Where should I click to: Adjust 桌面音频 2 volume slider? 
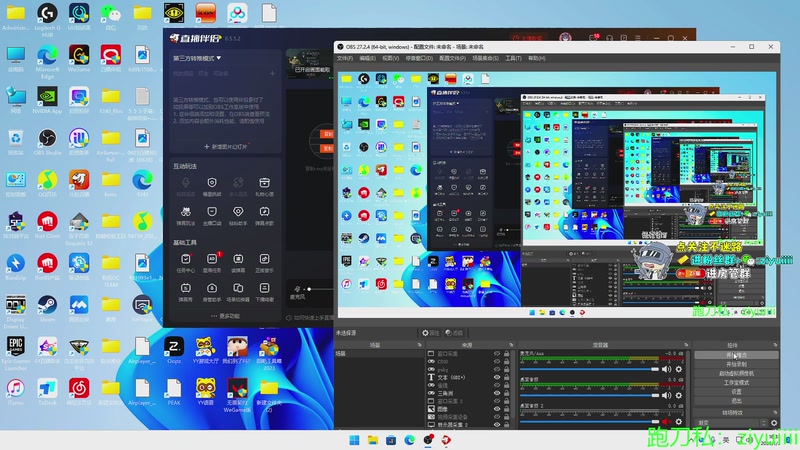tap(590, 421)
